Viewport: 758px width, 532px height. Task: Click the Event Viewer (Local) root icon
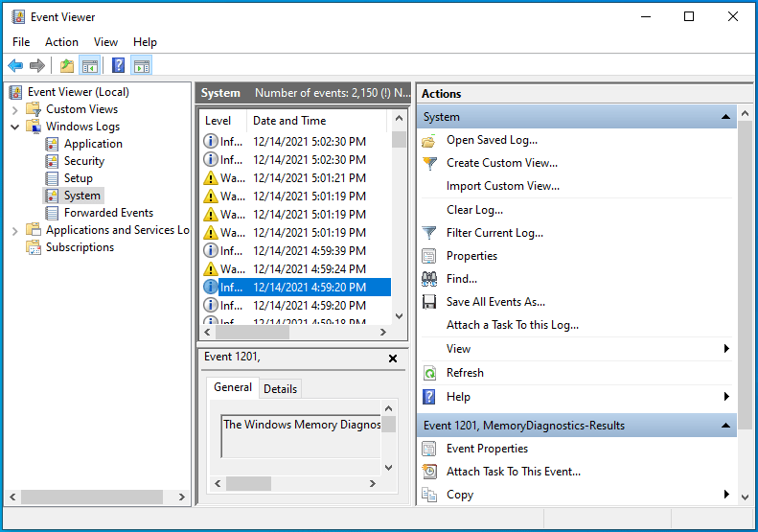tap(16, 92)
